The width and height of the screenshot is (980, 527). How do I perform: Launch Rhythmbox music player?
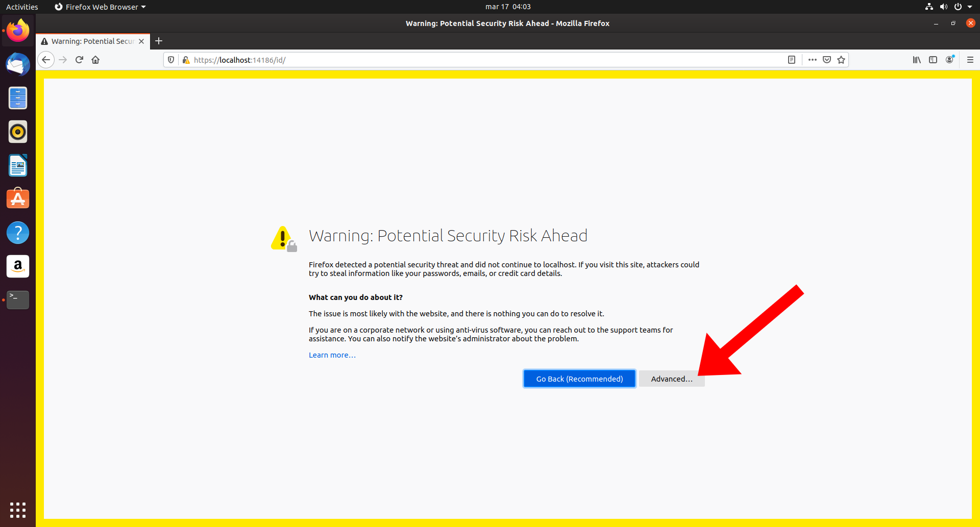[18, 132]
